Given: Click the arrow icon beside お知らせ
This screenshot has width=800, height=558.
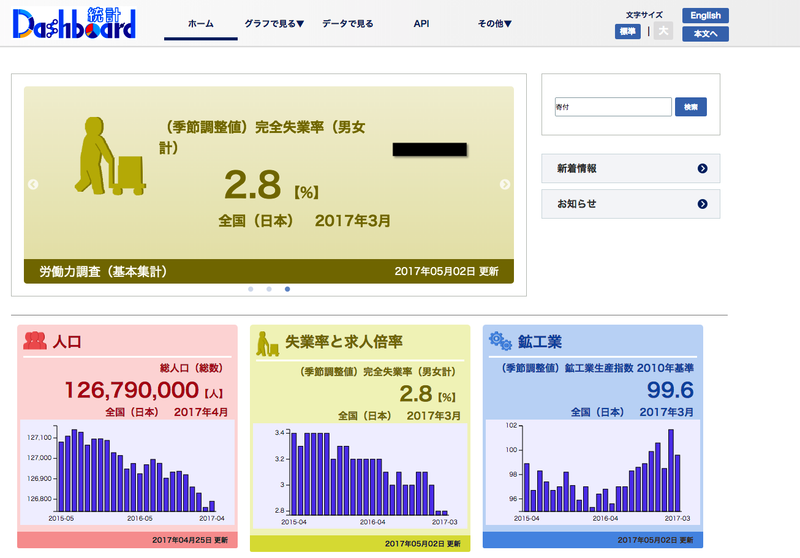Looking at the screenshot, I should (702, 204).
